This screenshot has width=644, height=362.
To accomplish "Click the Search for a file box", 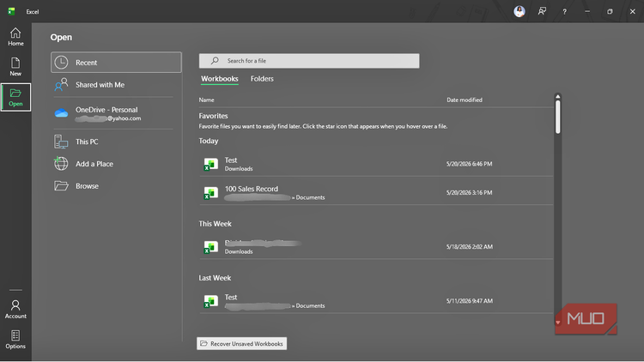I will tap(309, 61).
